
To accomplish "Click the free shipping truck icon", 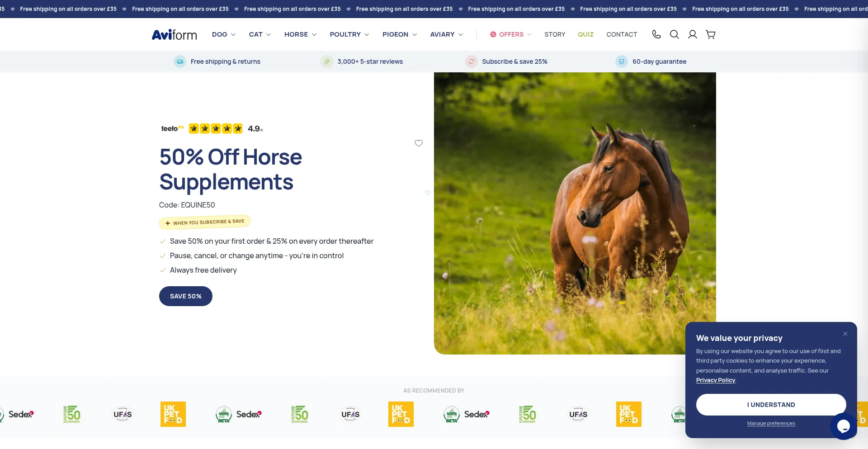I will coord(180,61).
